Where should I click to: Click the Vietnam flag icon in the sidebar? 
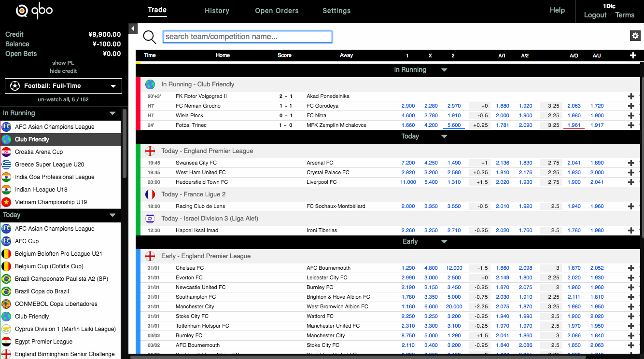[6, 202]
